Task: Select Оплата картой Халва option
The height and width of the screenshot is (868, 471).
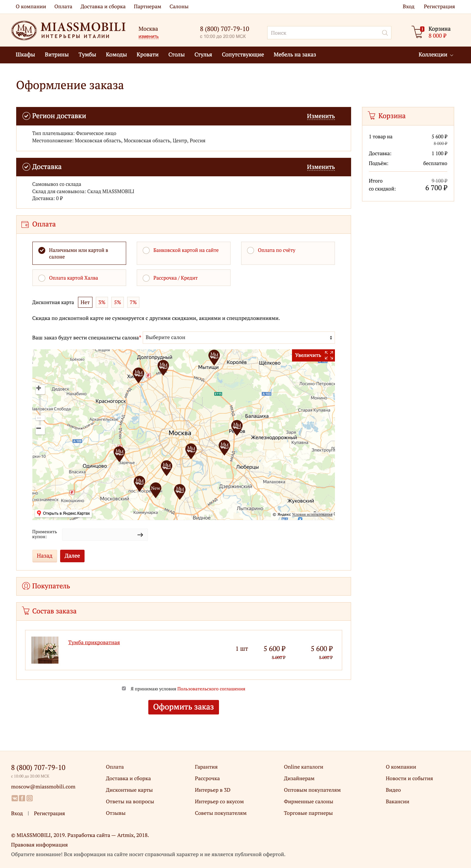Action: coord(79,278)
